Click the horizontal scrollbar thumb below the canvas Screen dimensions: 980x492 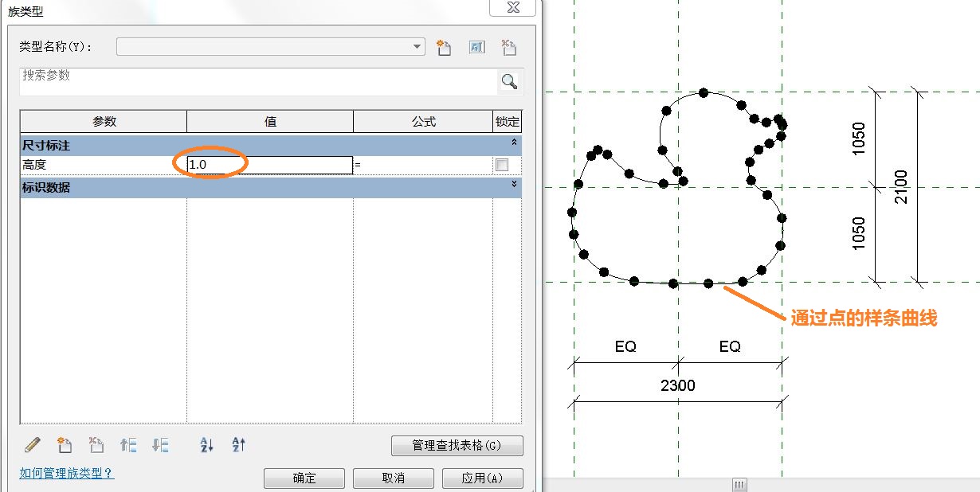740,485
